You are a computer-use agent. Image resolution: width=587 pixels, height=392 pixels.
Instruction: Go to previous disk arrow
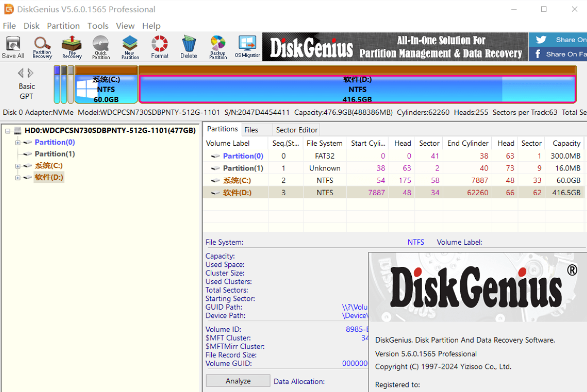21,73
